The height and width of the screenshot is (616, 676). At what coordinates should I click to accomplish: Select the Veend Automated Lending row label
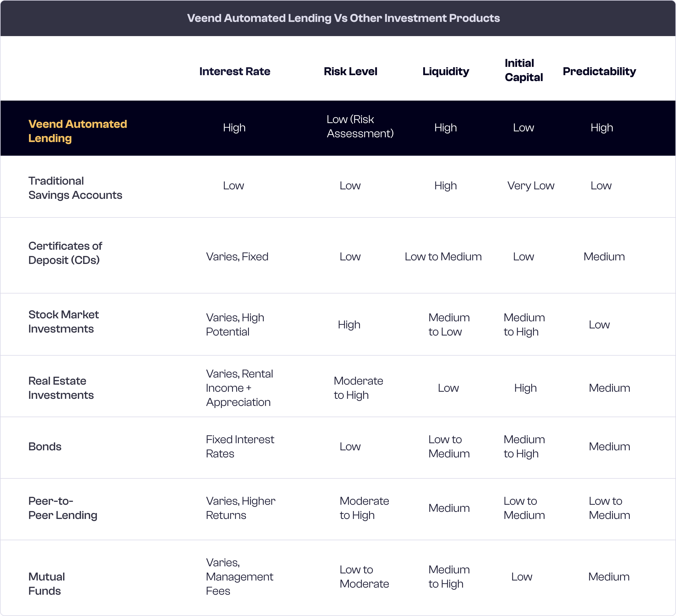pos(78,131)
